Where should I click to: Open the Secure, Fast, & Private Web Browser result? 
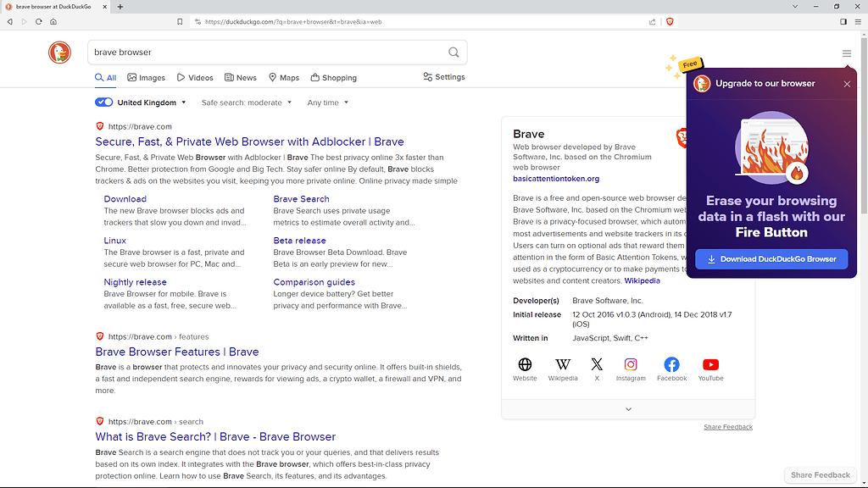coord(250,141)
